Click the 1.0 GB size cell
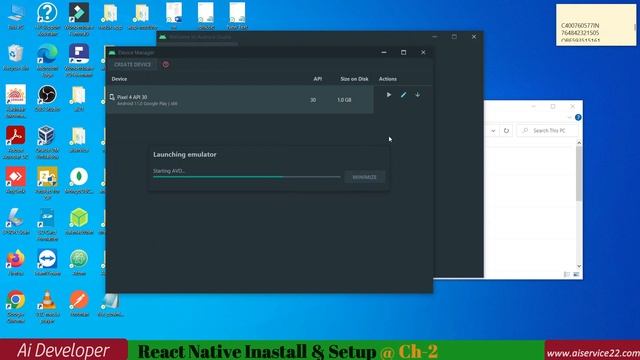 [344, 100]
